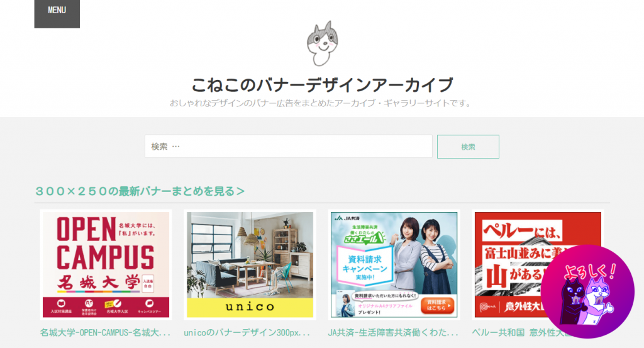644x348 pixels.
Task: Open the unico furniture banner thumbnail
Action: [x=250, y=264]
